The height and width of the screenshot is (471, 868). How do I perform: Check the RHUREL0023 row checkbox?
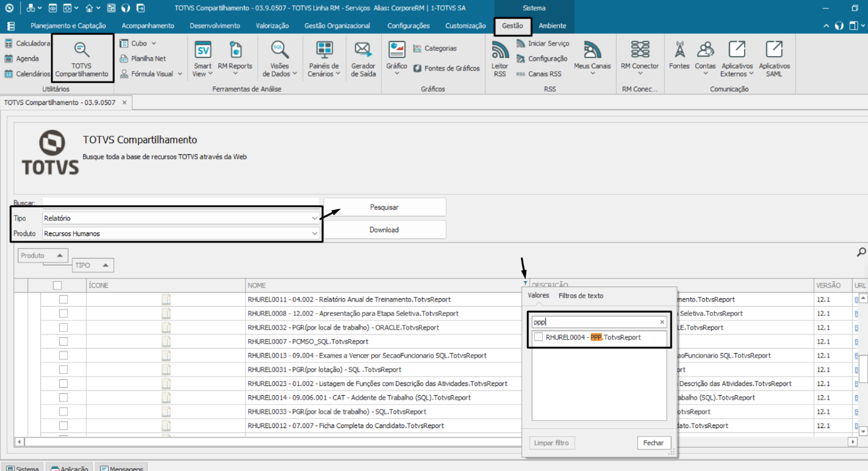[x=63, y=383]
